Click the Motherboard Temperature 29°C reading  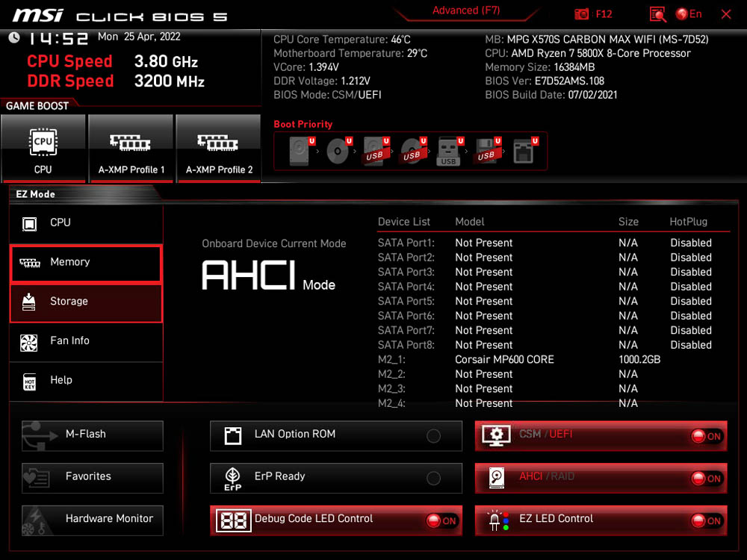[350, 53]
